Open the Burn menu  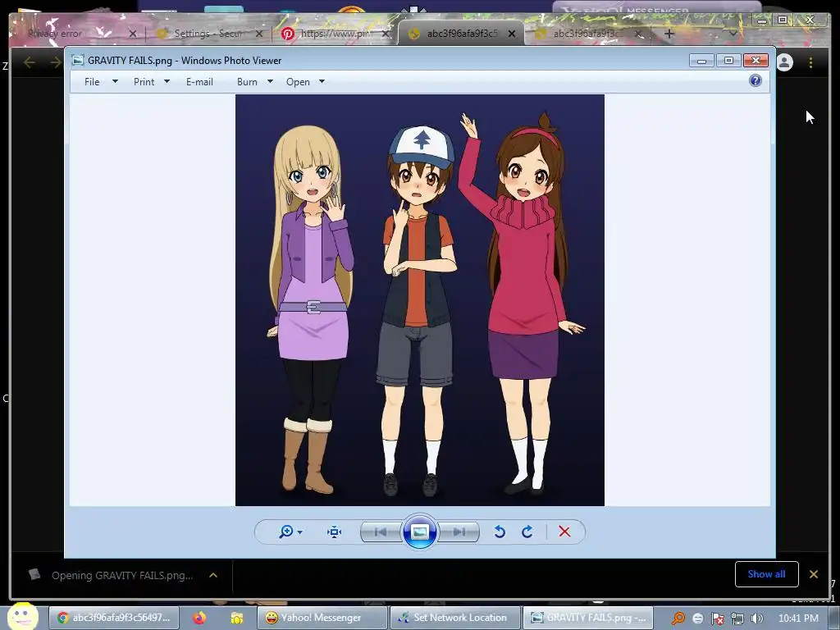(x=247, y=82)
